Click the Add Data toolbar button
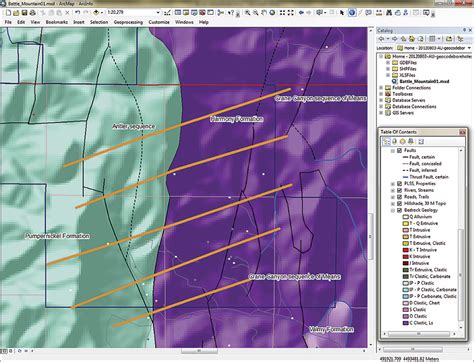The height and width of the screenshot is (362, 474). [96, 13]
